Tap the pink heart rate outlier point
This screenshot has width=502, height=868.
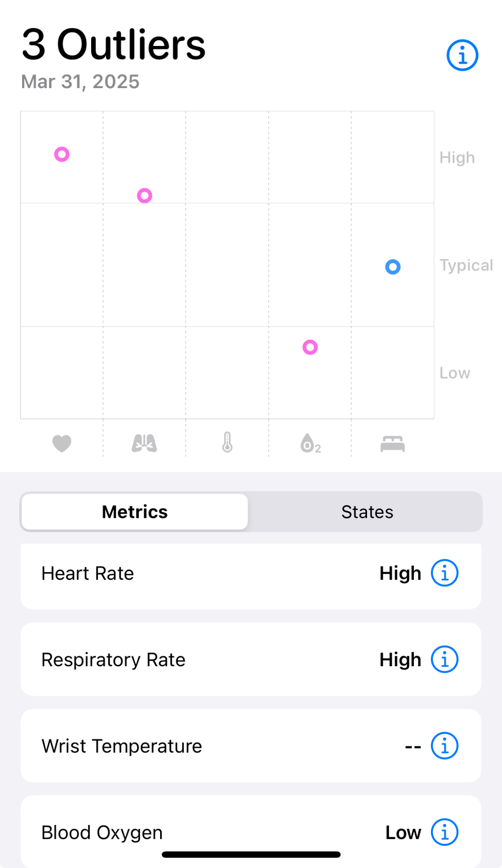[62, 154]
